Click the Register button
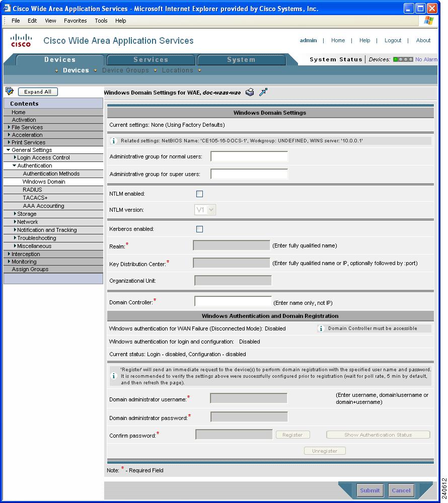 coord(292,435)
